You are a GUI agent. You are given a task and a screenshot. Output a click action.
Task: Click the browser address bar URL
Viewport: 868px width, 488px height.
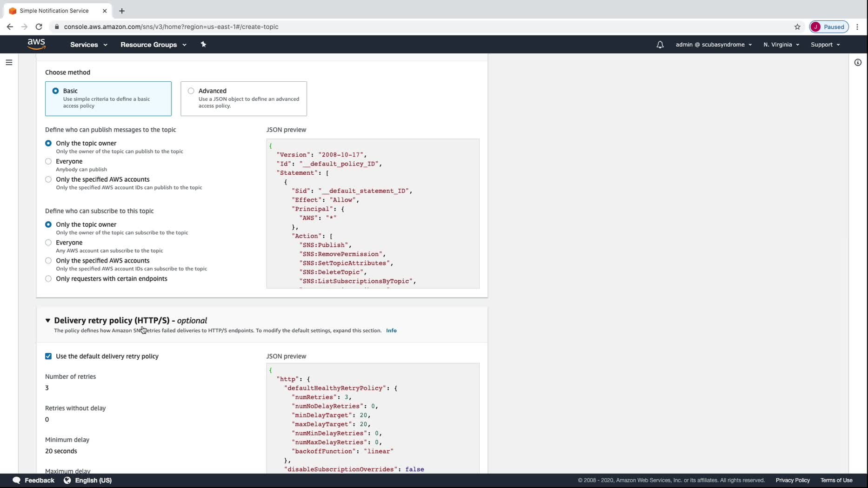click(x=171, y=27)
